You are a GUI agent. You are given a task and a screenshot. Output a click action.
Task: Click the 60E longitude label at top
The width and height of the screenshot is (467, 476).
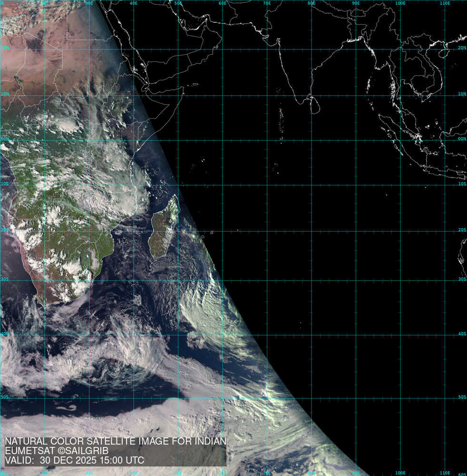223,3
